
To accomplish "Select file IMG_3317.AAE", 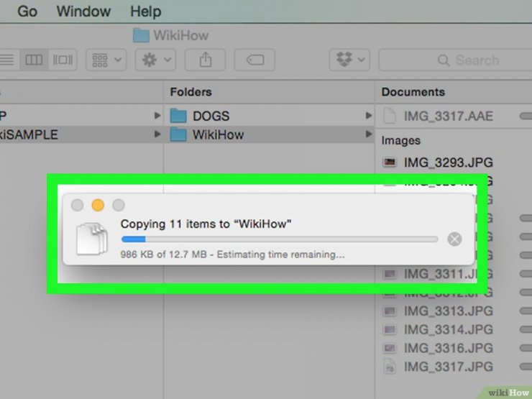I will tap(448, 116).
